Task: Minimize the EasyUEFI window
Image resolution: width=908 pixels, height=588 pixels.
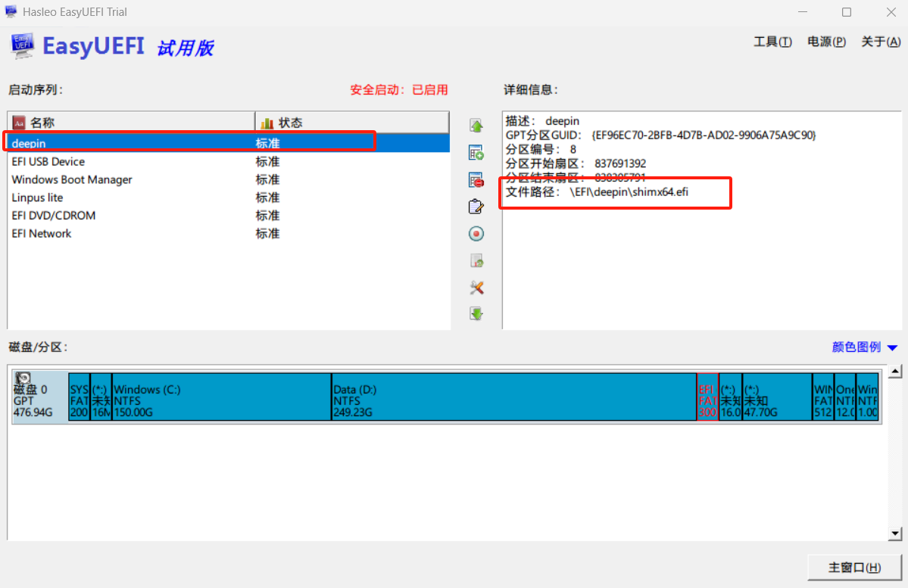Action: pos(803,12)
